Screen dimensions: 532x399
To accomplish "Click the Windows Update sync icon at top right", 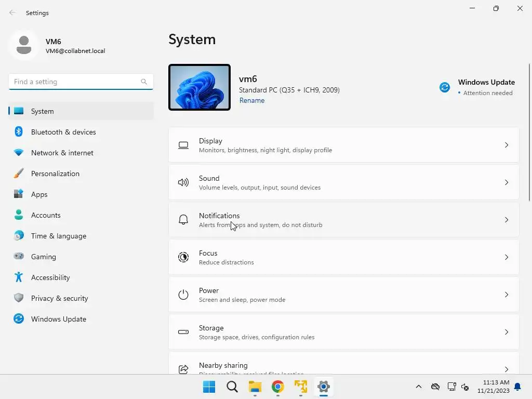I will (445, 87).
